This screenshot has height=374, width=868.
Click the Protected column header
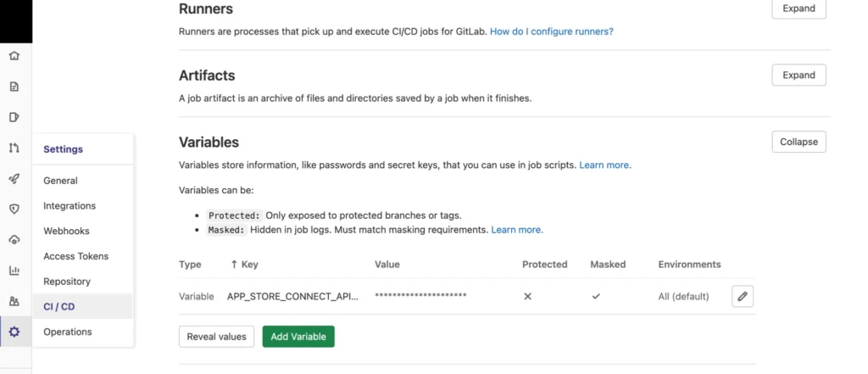click(x=545, y=265)
